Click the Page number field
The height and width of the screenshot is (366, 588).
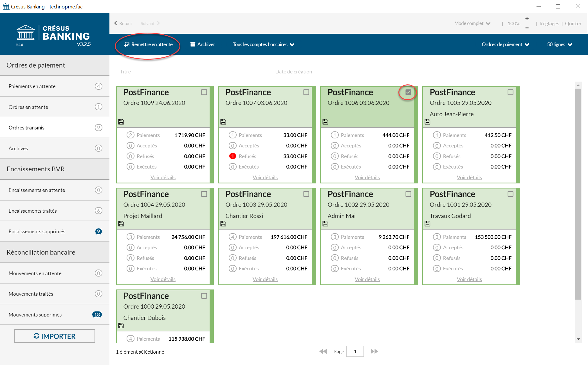pyautogui.click(x=355, y=351)
